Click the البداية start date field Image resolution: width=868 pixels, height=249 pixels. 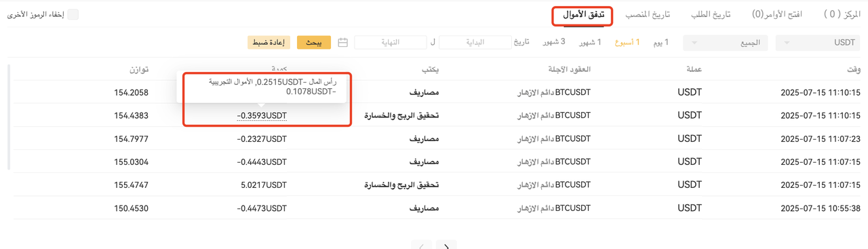pos(475,43)
